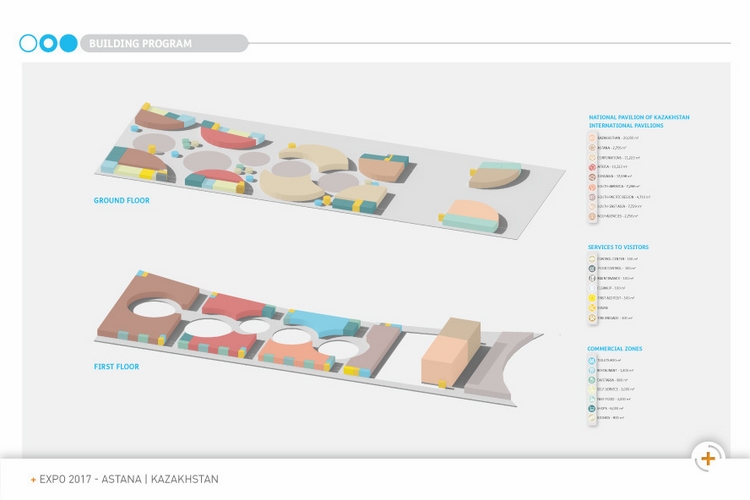Click the First Floor label
The width and height of the screenshot is (750, 500).
pyautogui.click(x=116, y=367)
